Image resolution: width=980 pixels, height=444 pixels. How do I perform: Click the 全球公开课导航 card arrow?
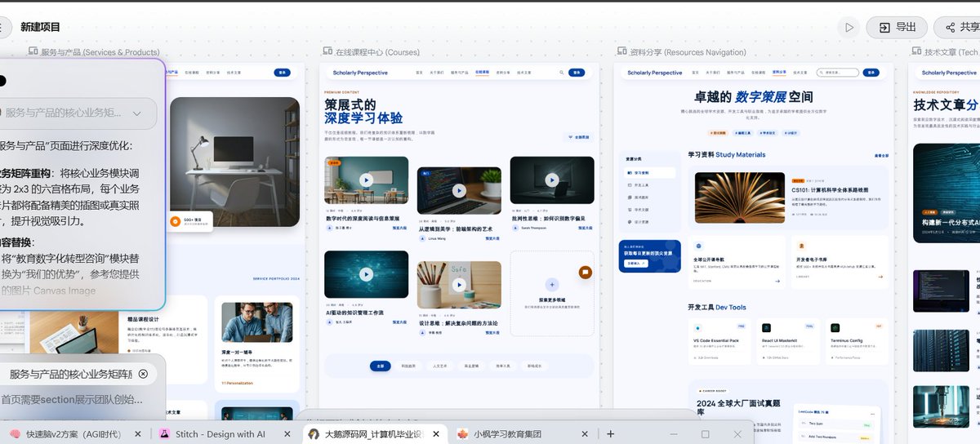click(777, 281)
